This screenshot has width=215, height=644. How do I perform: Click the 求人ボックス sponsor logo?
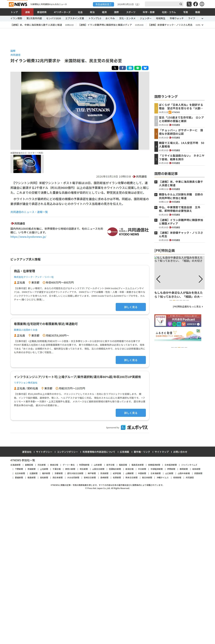coord(134,427)
